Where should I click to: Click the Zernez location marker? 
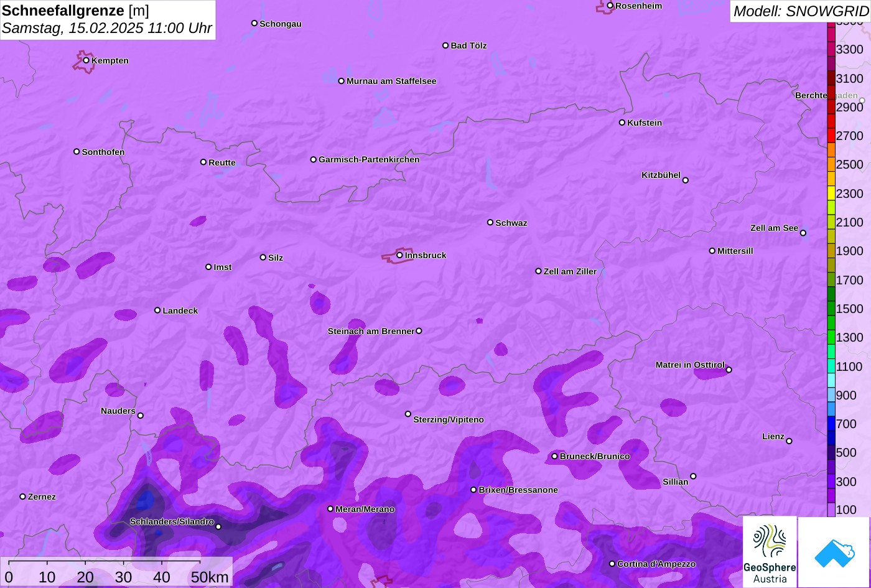click(23, 497)
